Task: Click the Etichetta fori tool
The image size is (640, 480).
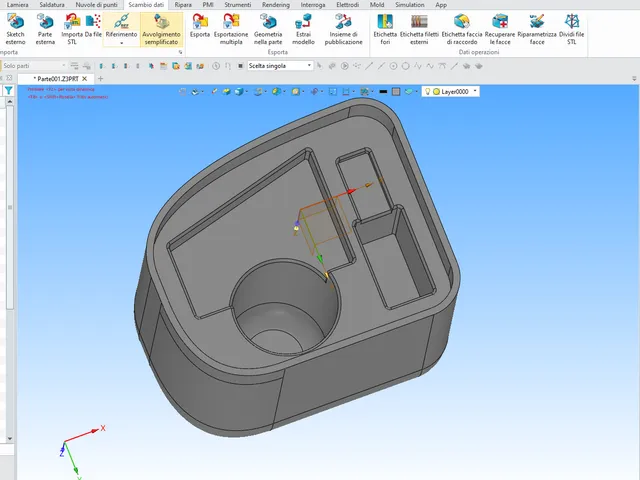Action: tap(385, 29)
